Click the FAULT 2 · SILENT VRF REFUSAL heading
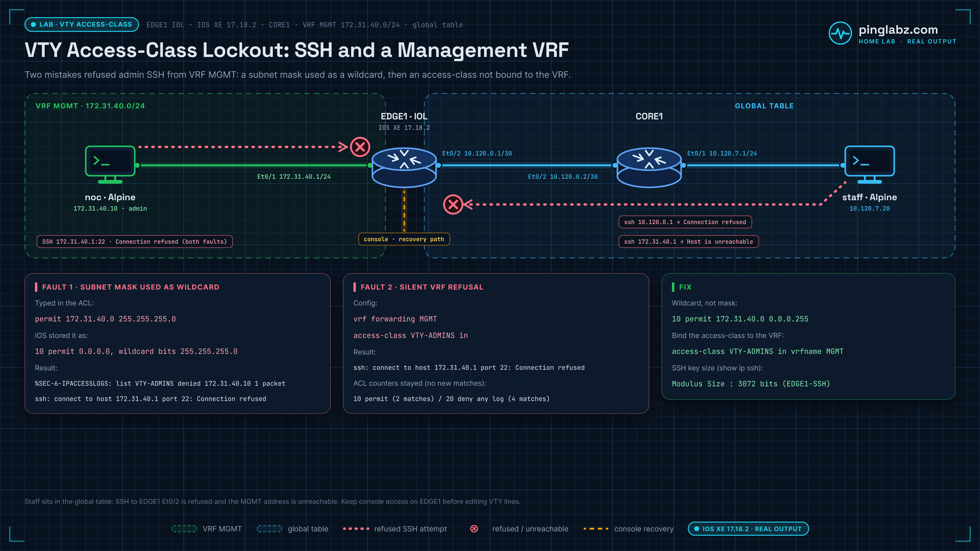 click(422, 287)
